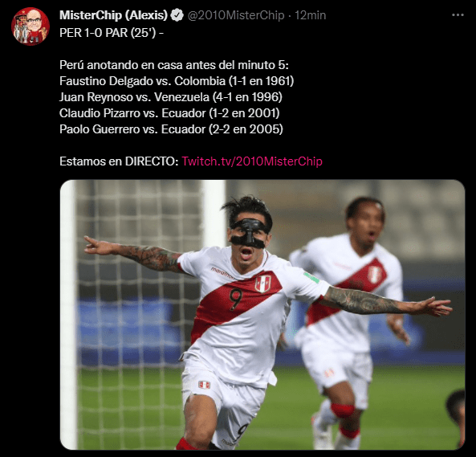Click the 'Estamos en DIRECTO:' text
This screenshot has height=457, width=476.
click(119, 161)
